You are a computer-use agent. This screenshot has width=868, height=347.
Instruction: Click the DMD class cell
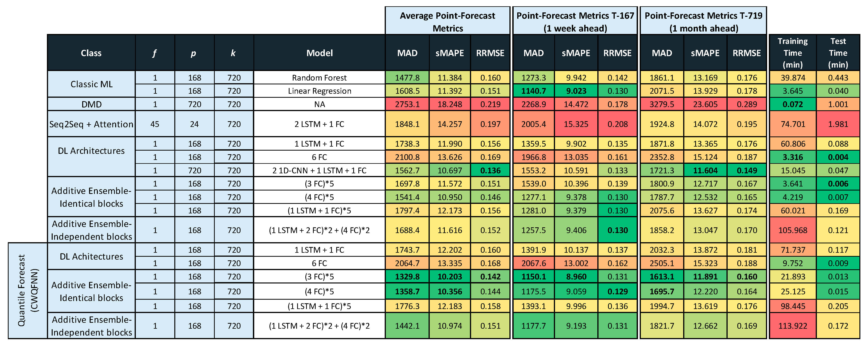click(91, 104)
